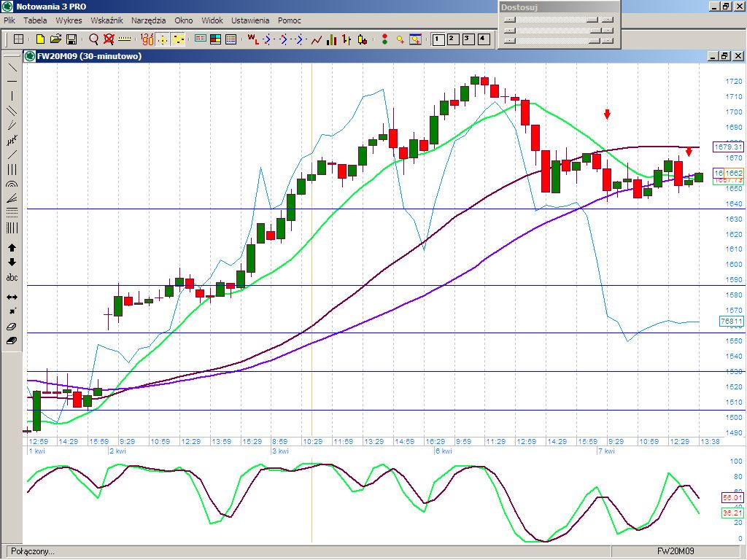Select the parallel channel lines tool
The height and width of the screenshot is (560, 747).
coord(12,110)
